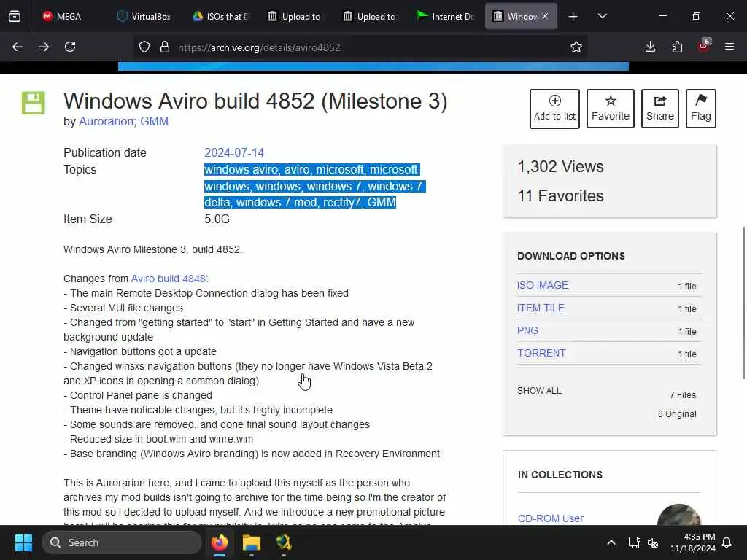Open the Windows Start menu
This screenshot has width=747, height=560.
[23, 542]
